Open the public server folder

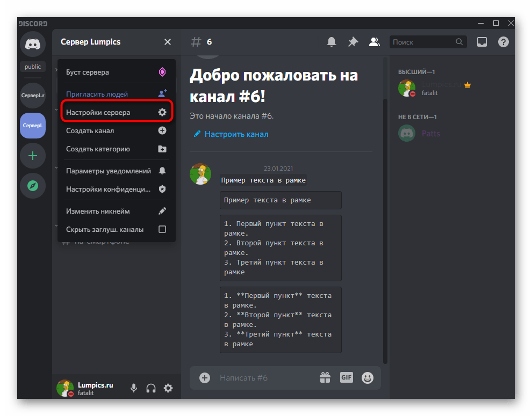[x=33, y=67]
